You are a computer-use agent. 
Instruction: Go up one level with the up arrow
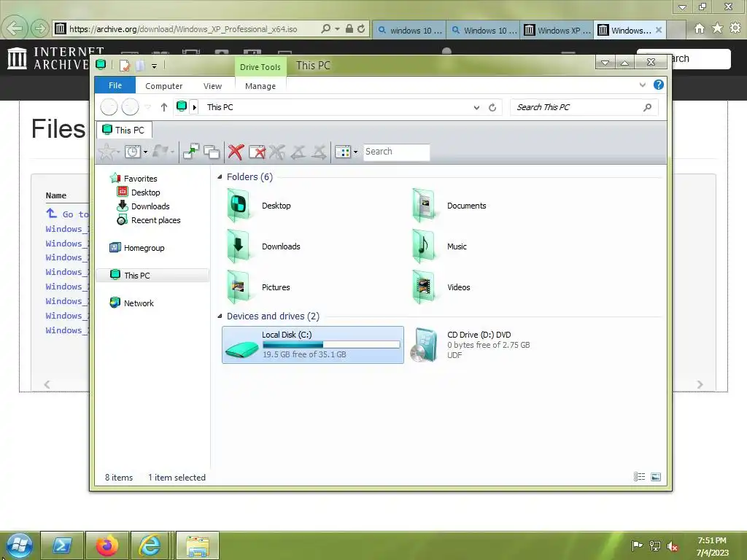(x=164, y=107)
